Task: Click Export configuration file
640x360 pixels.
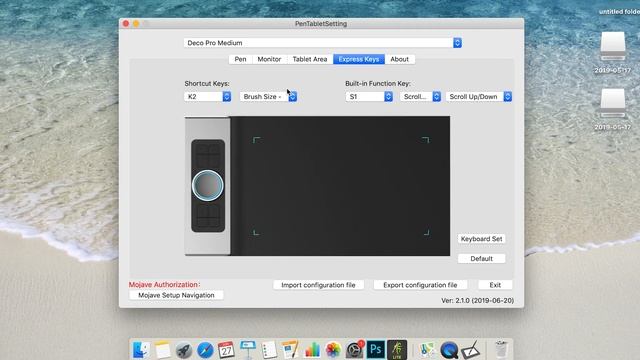Action: tap(420, 285)
